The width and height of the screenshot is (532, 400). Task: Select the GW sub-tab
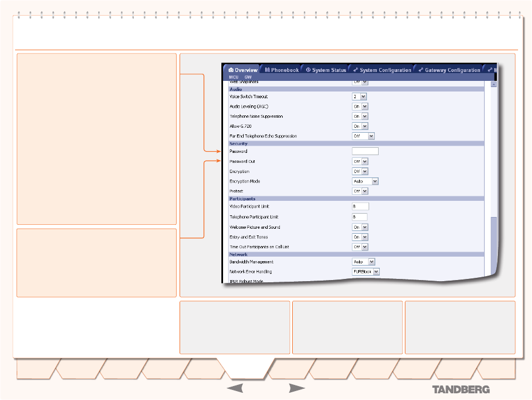248,77
